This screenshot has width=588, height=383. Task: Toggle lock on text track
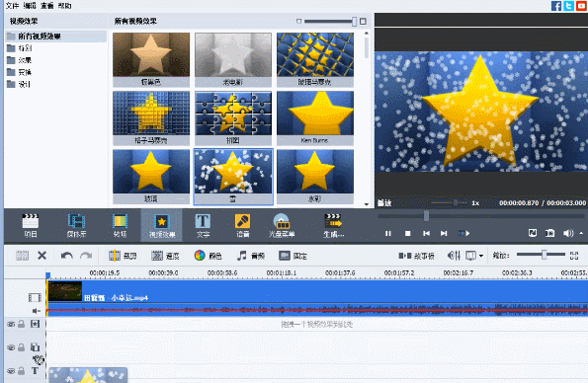22,371
